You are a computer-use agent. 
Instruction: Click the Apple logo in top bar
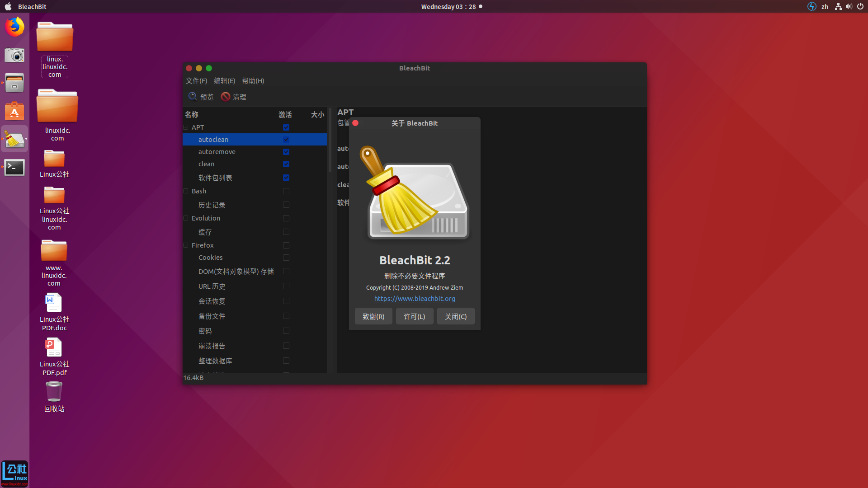(8, 6)
